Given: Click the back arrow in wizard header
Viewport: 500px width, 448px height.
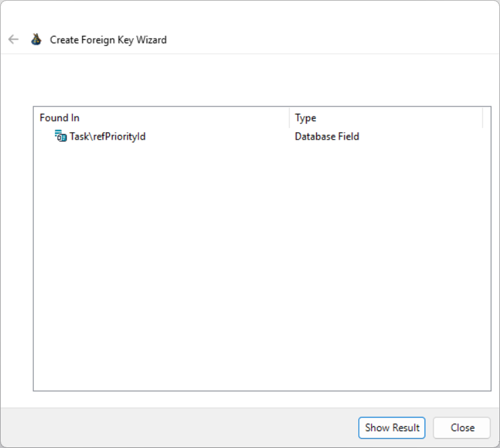Looking at the screenshot, I should pyautogui.click(x=13, y=39).
